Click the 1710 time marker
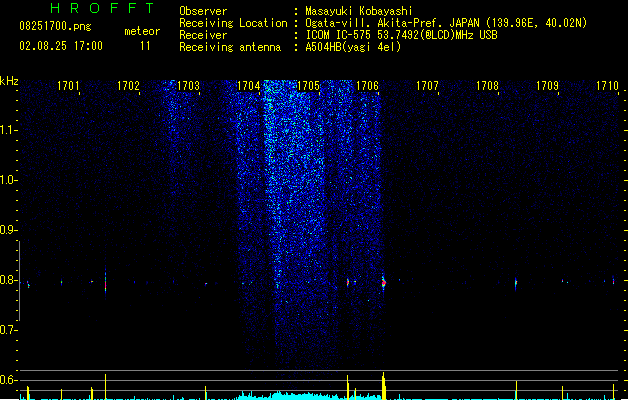 coord(607,86)
